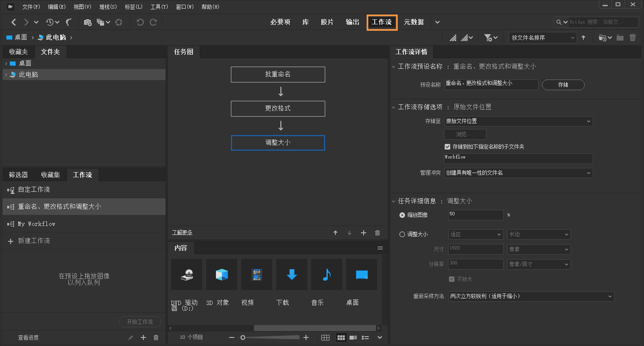Select the 缩放图像 radio button
This screenshot has width=644, height=346.
(402, 215)
